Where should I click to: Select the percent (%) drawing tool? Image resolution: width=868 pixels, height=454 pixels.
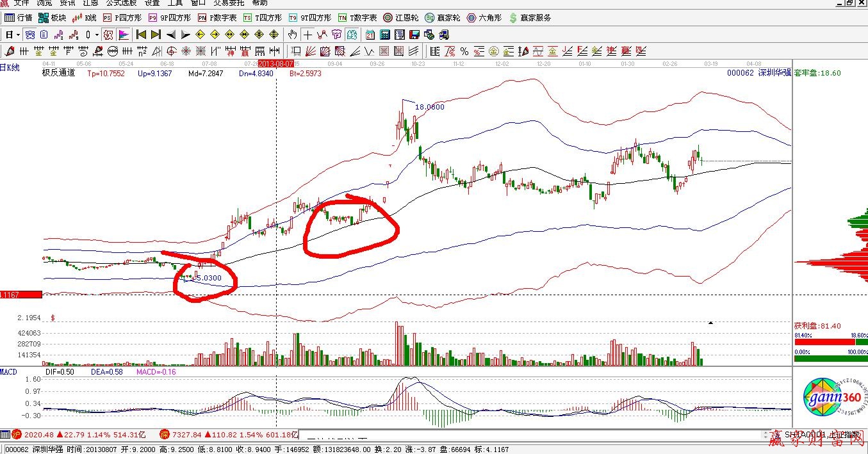pos(464,51)
